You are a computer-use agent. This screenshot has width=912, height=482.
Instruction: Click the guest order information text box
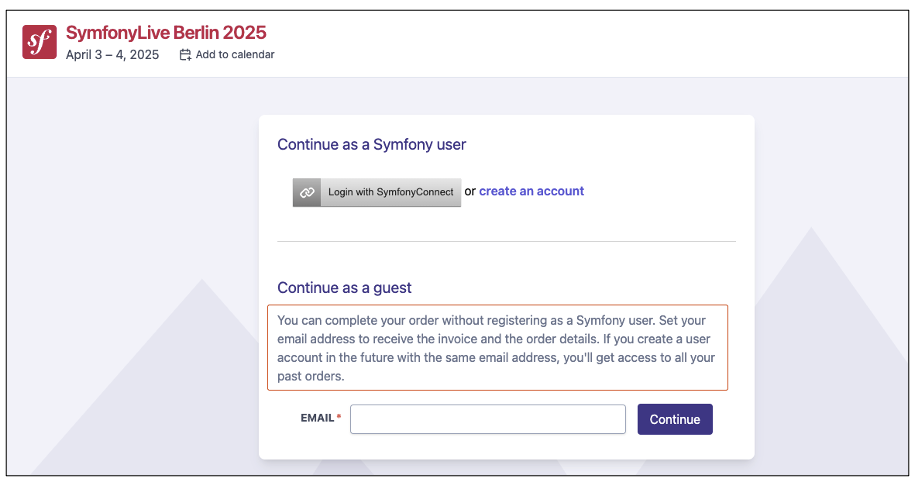pos(497,348)
